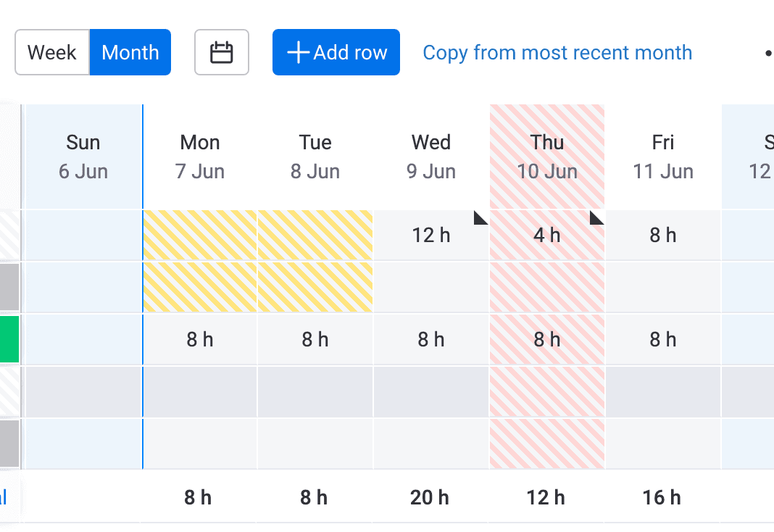Select the Mon 7 Jun column header
Viewport: 774px width, 532px height.
[200, 157]
